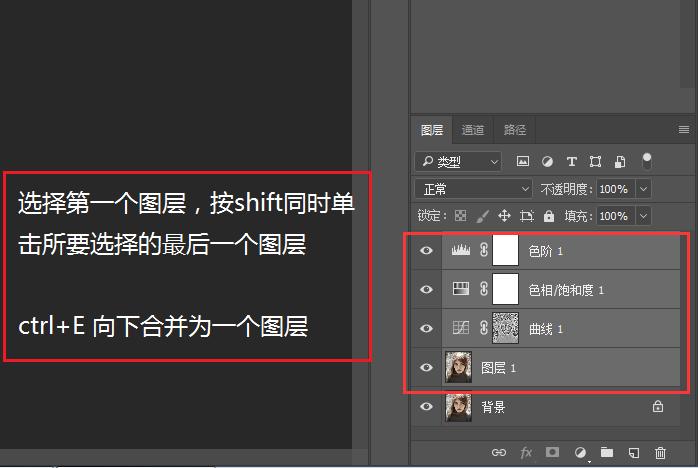Select layer named 色阶 1

pos(545,251)
